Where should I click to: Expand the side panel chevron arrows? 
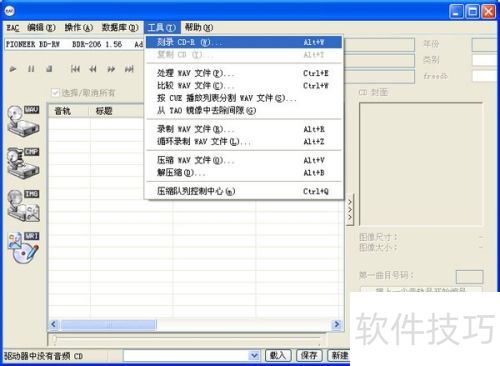[x=350, y=210]
